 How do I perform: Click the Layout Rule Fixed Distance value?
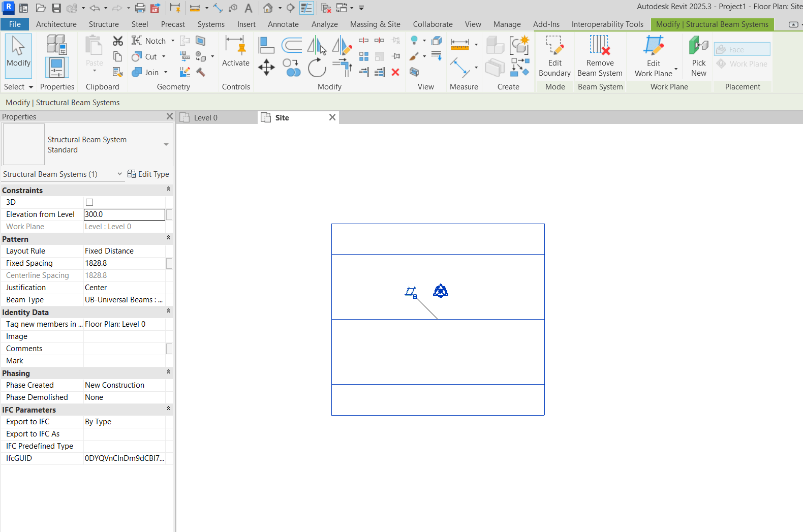(x=125, y=251)
